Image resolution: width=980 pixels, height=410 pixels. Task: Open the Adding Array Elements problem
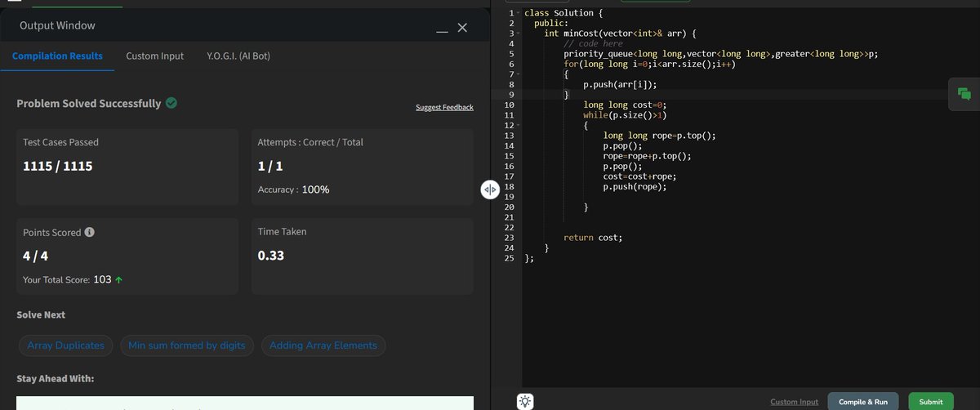tap(323, 345)
